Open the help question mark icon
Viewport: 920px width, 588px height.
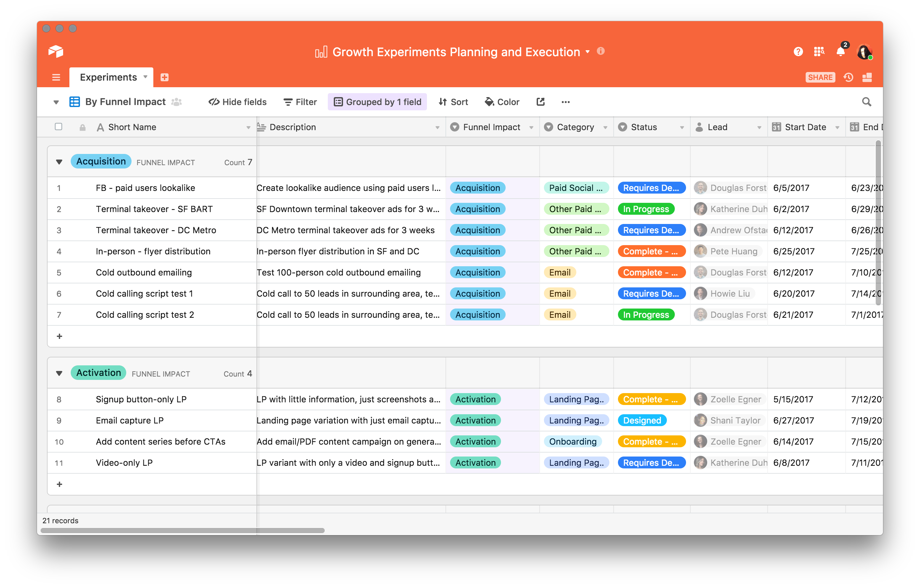(798, 52)
